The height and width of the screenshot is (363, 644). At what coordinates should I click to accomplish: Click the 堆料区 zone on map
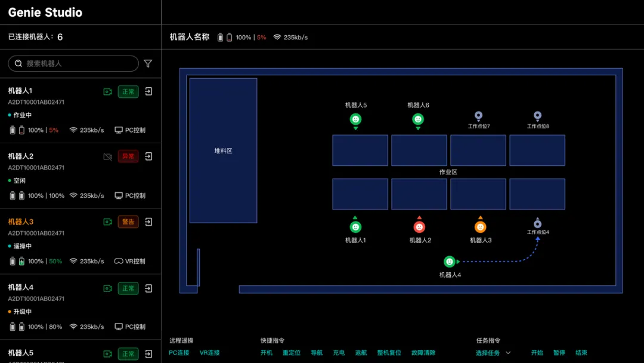[224, 150]
